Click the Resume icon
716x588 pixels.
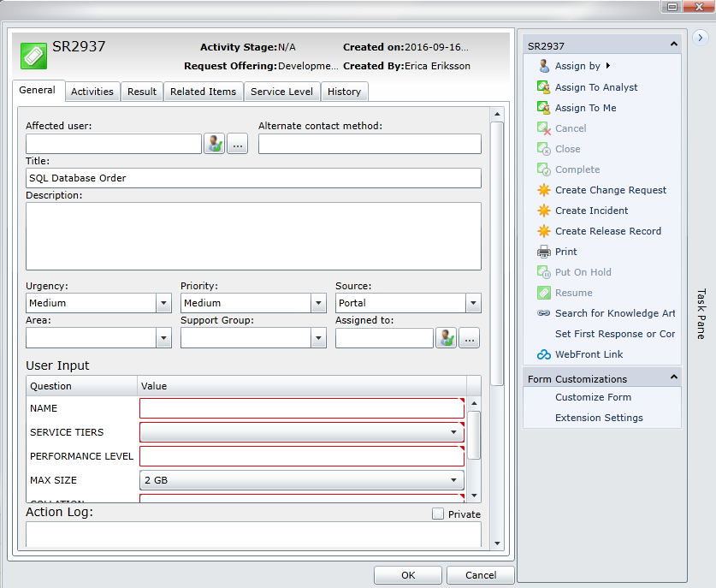(544, 293)
